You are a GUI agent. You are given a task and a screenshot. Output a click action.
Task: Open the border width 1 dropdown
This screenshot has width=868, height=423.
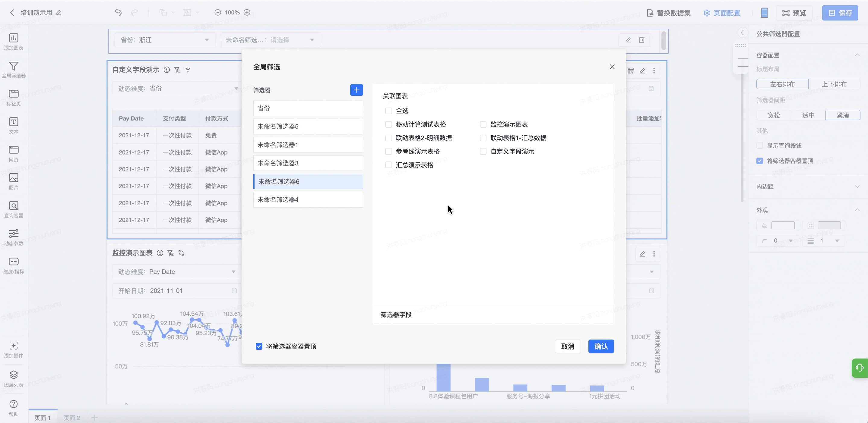pos(824,241)
